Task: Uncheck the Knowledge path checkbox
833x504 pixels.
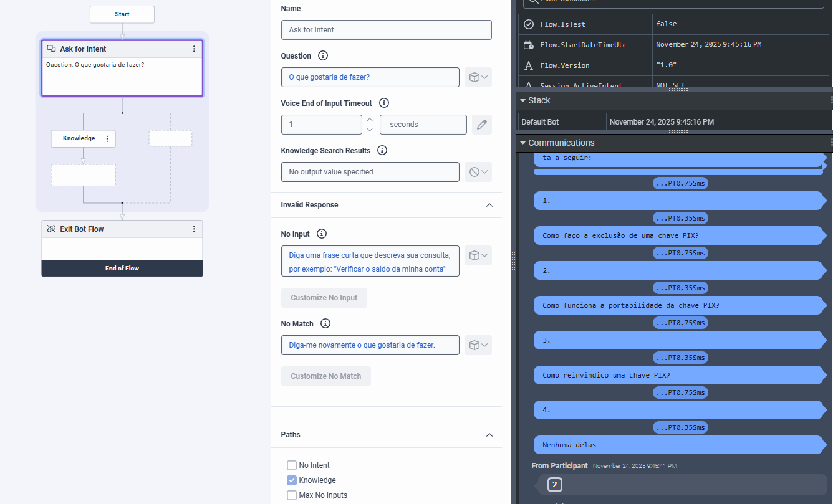Action: 292,480
